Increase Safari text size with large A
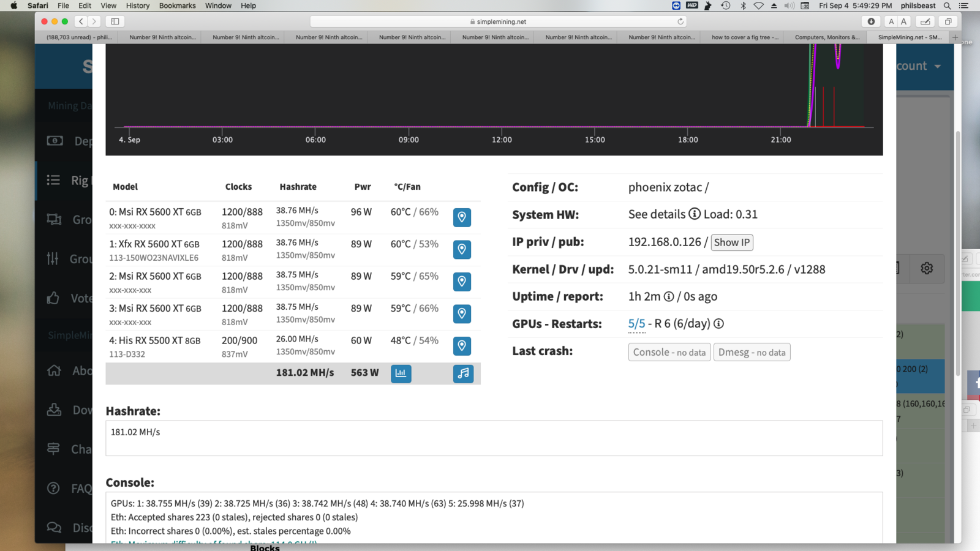 (x=903, y=21)
